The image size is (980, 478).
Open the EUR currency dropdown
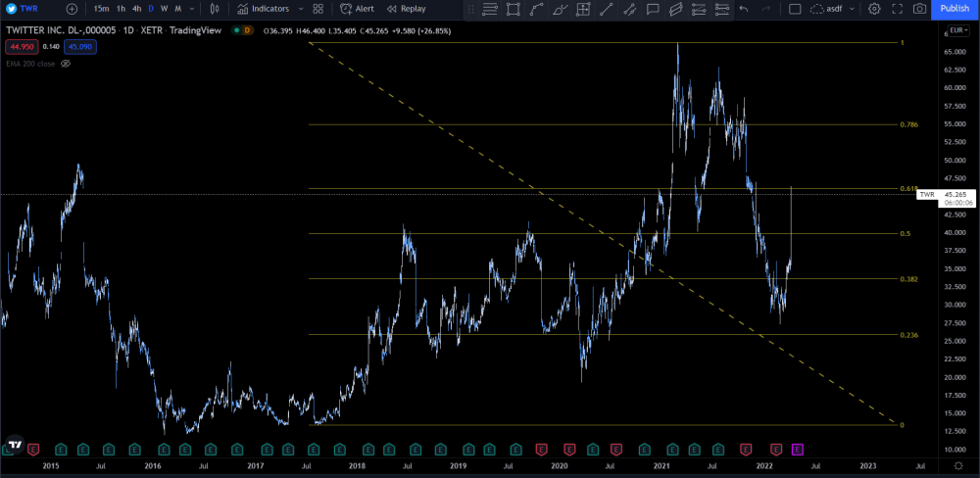[958, 30]
